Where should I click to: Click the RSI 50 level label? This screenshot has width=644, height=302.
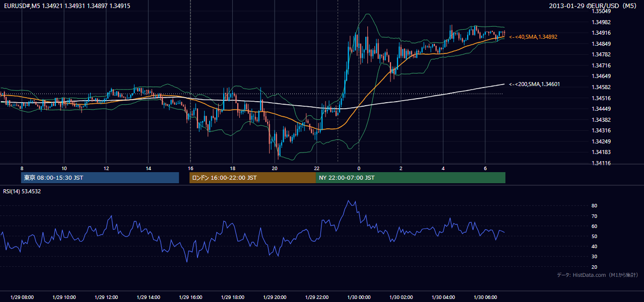[594, 236]
